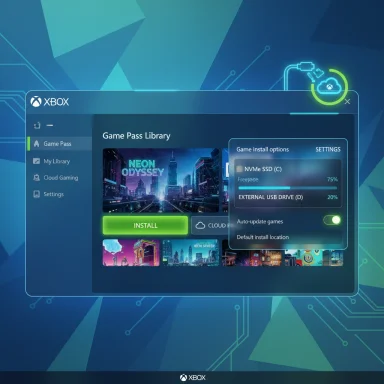
Task: Click the Xbox logo in the window header
Action: pyautogui.click(x=50, y=102)
